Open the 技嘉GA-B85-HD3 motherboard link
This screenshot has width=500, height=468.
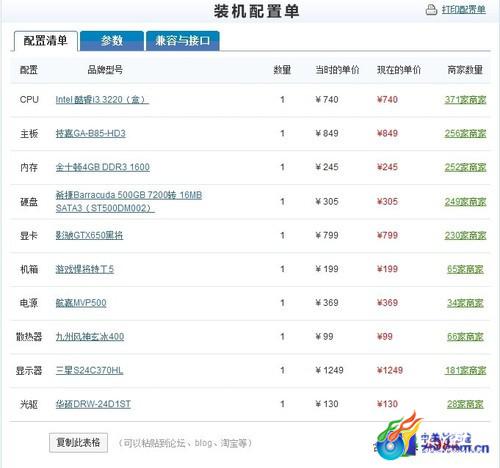tap(91, 134)
